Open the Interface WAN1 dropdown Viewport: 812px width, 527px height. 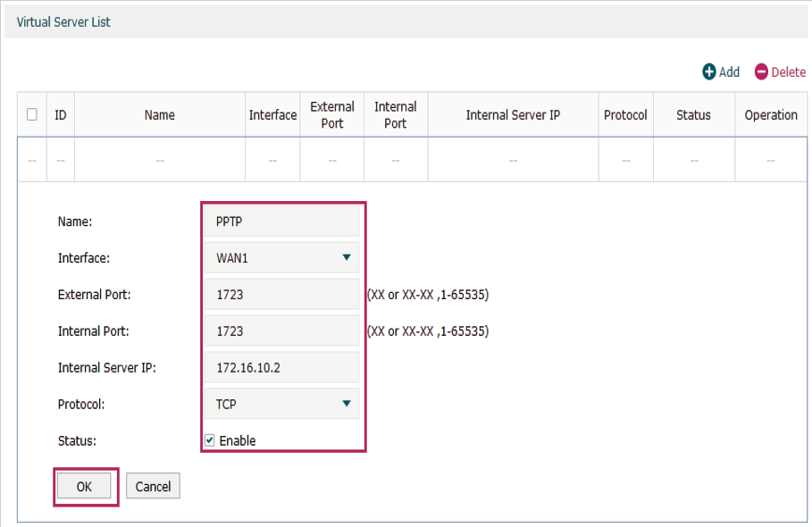[x=282, y=258]
